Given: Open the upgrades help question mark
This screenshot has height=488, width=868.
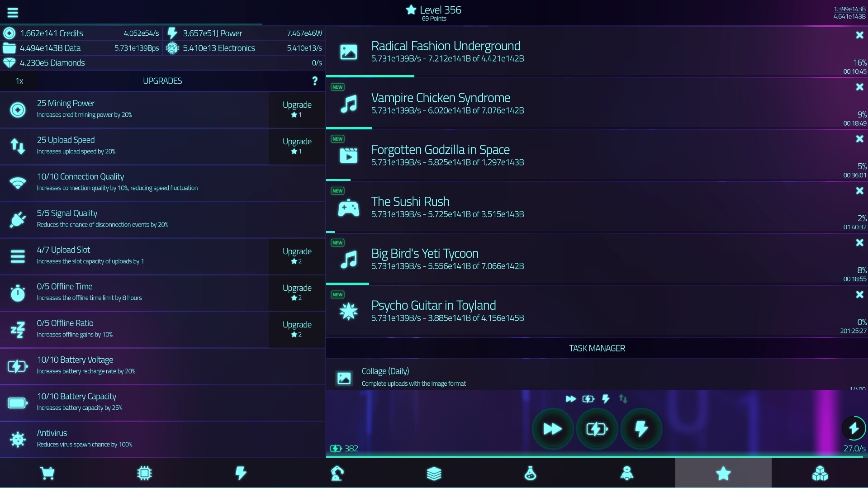Looking at the screenshot, I should (x=315, y=81).
